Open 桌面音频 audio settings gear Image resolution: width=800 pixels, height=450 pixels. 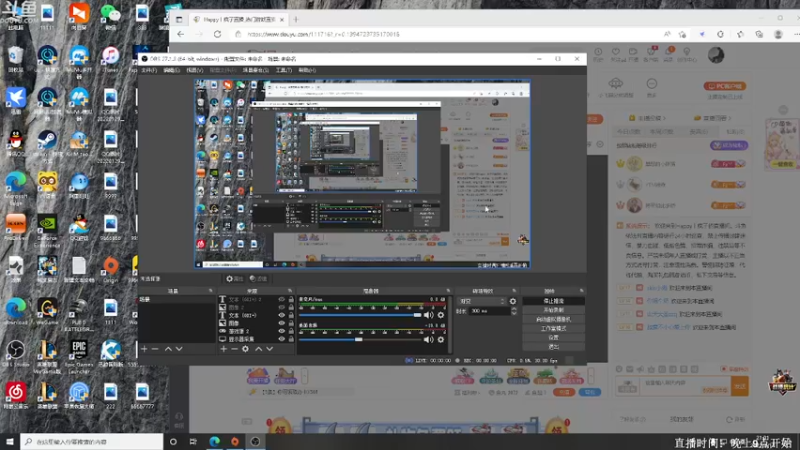441,339
